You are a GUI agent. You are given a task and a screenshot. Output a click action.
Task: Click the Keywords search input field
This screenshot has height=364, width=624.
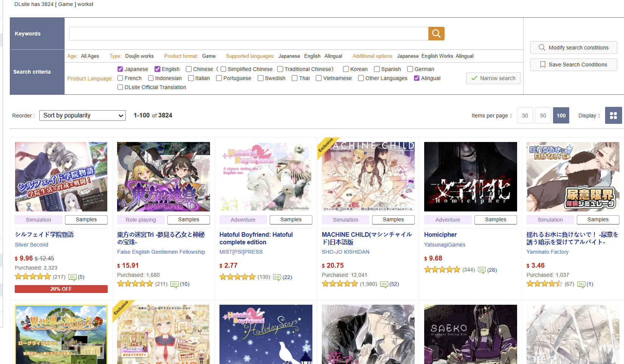click(x=249, y=34)
